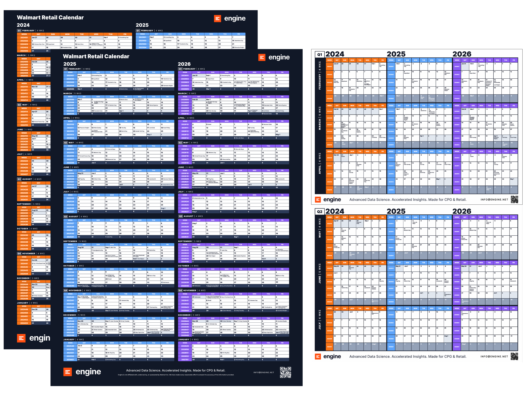Click the Q2 badge at the top of the Q2 white poster

tap(320, 212)
